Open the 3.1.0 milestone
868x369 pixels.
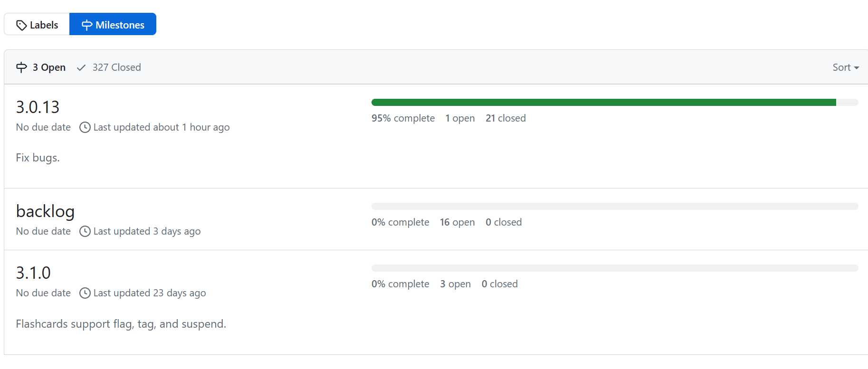[x=33, y=273]
